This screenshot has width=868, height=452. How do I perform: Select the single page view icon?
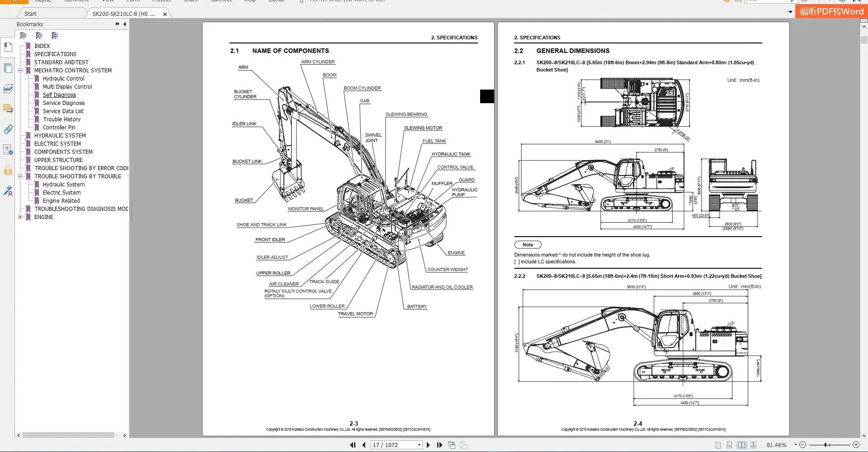point(718,445)
